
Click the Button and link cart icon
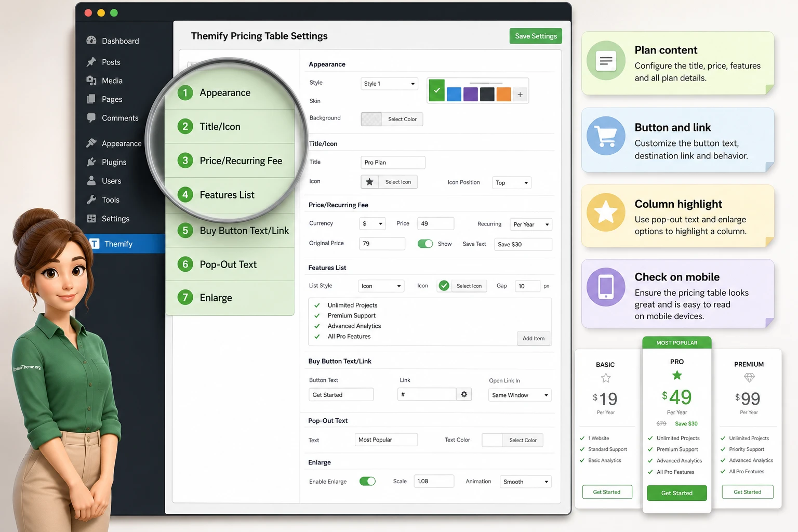click(606, 136)
